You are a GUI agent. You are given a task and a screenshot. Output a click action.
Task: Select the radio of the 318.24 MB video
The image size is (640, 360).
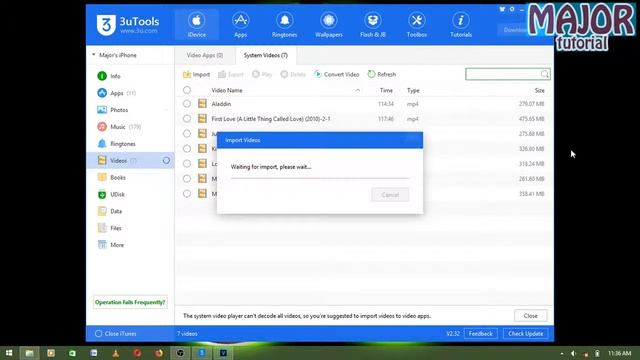(x=187, y=164)
